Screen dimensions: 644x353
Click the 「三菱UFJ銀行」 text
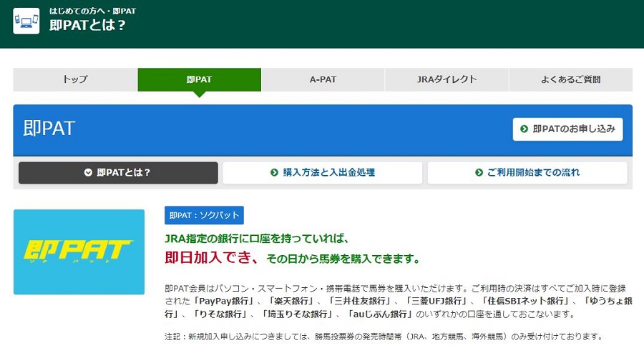[437, 301]
